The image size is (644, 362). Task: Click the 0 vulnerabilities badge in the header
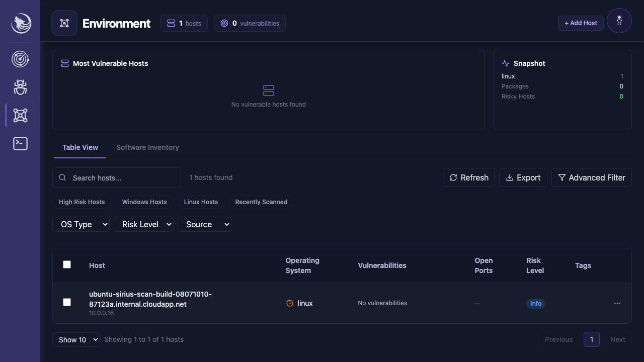tap(250, 23)
